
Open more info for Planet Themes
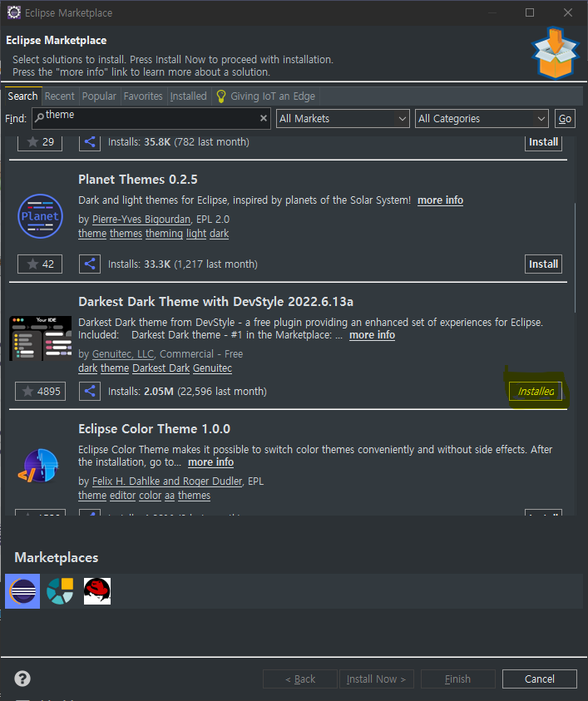tap(441, 200)
